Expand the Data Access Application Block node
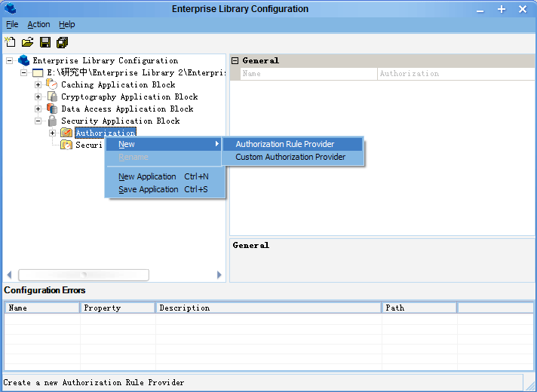 click(x=38, y=109)
